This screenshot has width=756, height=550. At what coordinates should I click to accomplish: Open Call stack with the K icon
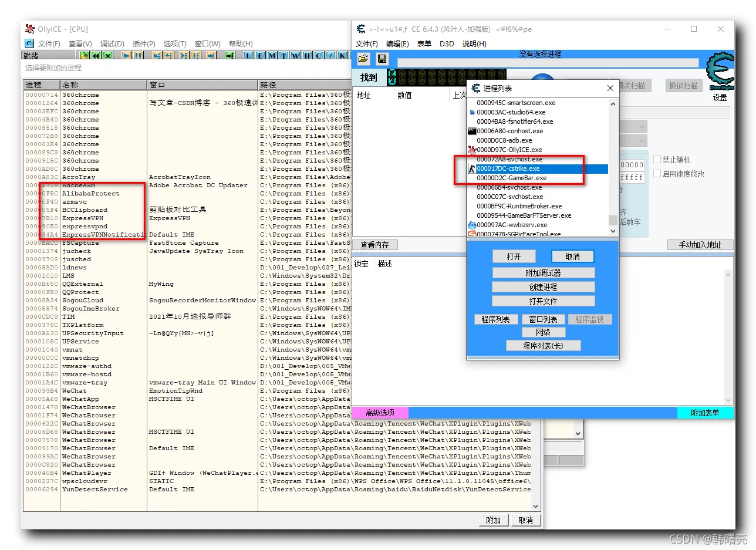(x=342, y=55)
